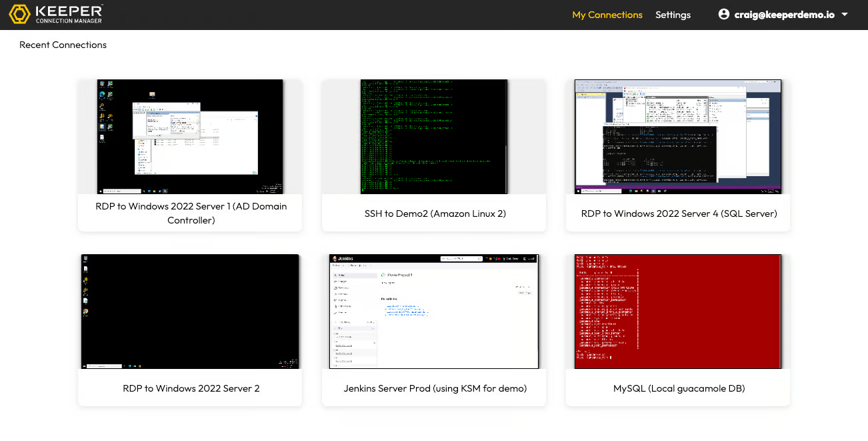Click the RDP to Windows 2022 Server 1 label
The image size is (868, 441).
(x=191, y=213)
